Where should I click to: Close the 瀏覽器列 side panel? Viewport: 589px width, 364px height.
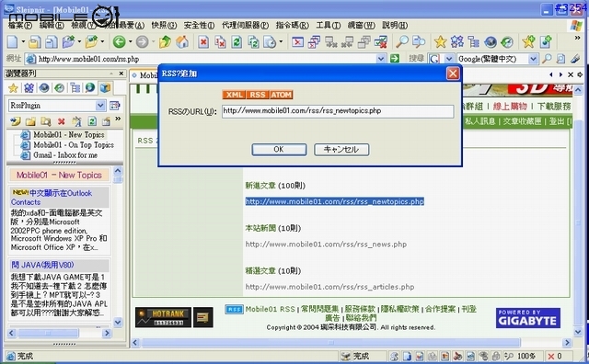[121, 74]
